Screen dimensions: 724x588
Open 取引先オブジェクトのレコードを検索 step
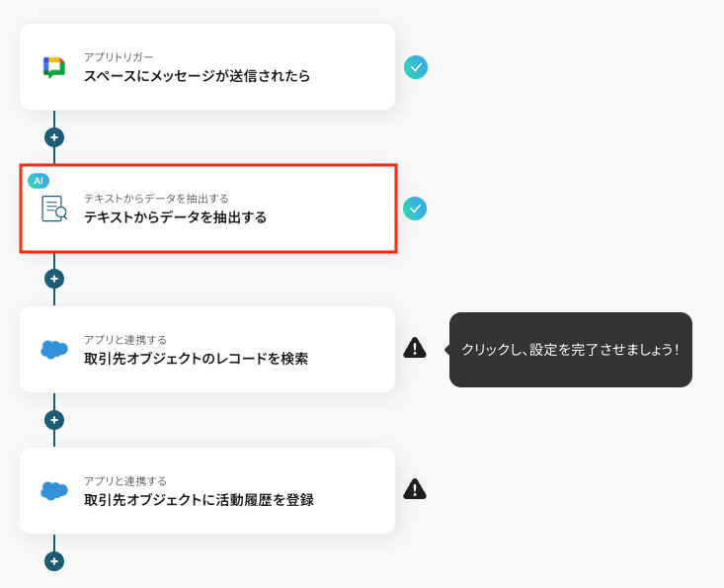point(196,359)
